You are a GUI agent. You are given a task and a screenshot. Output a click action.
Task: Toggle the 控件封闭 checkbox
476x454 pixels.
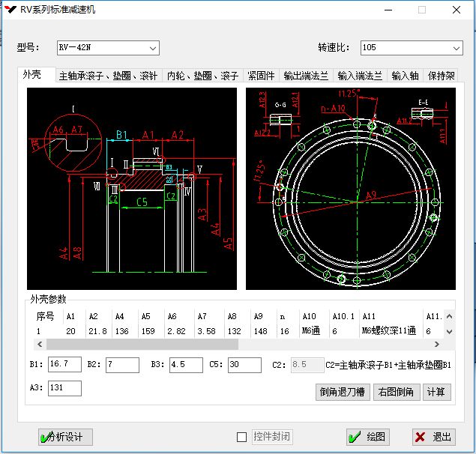(x=241, y=438)
